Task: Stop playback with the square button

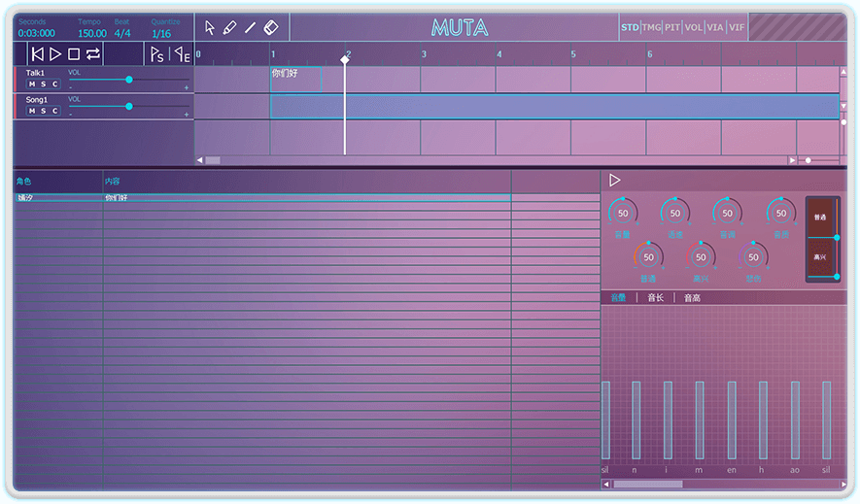Action: coord(74,54)
